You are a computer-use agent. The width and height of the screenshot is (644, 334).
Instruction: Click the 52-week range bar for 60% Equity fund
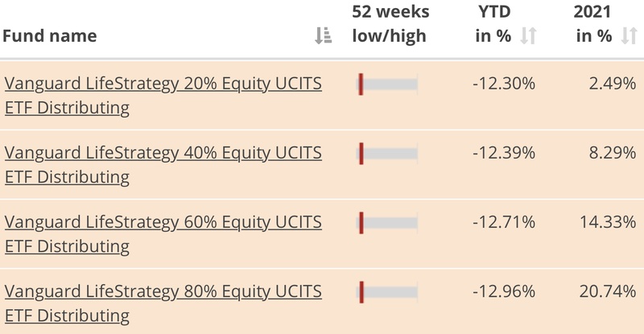pos(388,222)
